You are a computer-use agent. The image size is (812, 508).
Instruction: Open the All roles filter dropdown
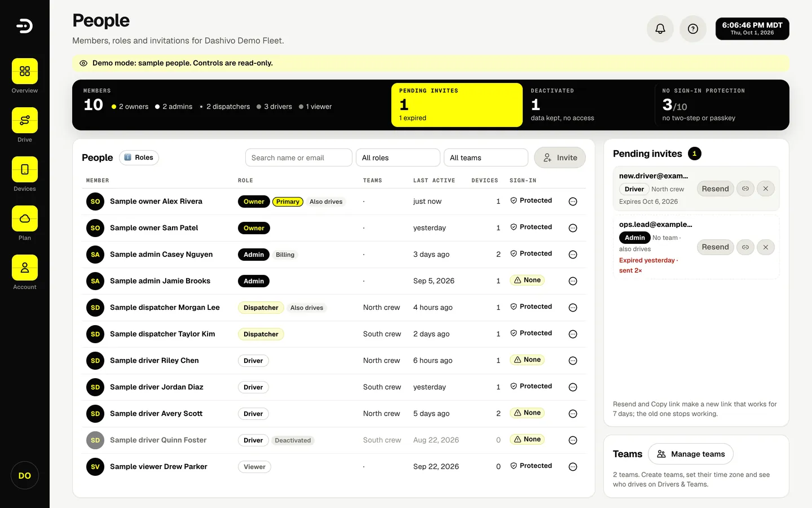(x=398, y=157)
